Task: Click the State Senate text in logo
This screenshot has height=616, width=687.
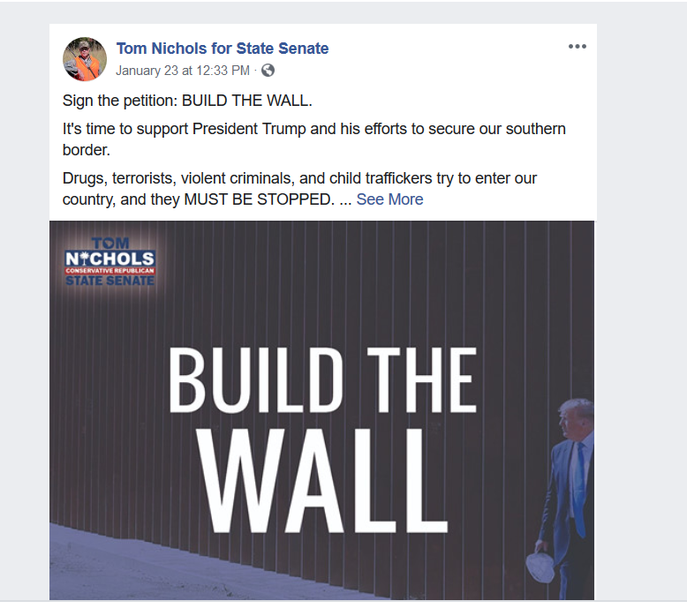Action: [109, 280]
